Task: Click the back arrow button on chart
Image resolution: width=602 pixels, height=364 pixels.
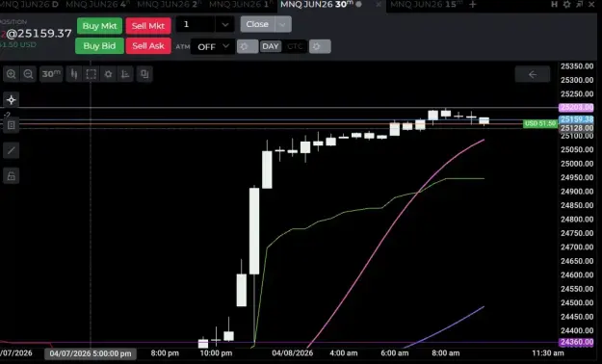Action: pos(532,74)
